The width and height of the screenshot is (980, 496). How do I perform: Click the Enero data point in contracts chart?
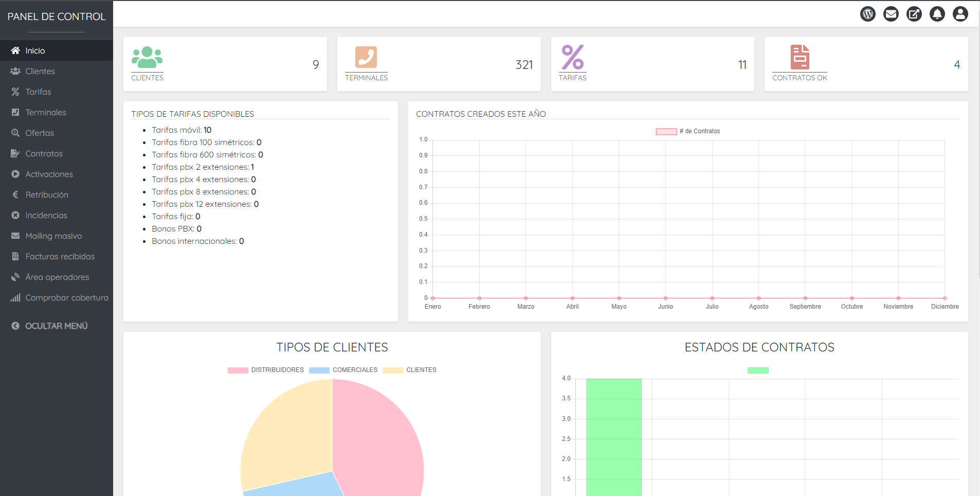point(433,298)
